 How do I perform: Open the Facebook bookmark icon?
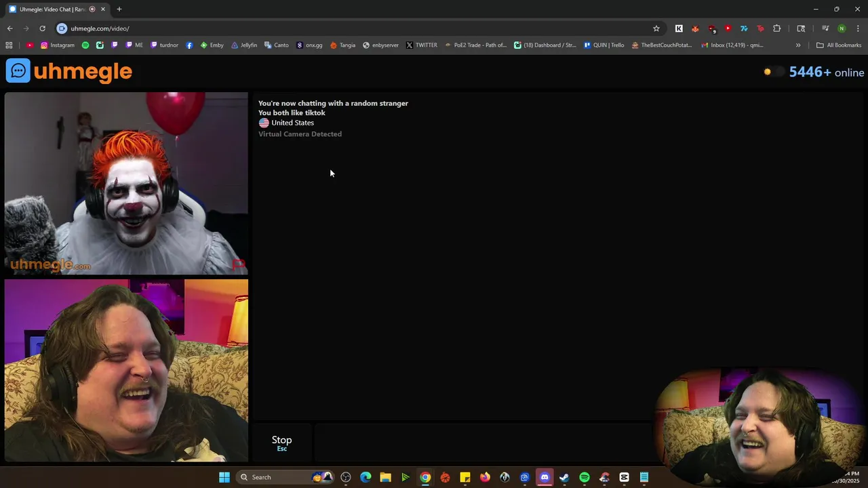[189, 45]
